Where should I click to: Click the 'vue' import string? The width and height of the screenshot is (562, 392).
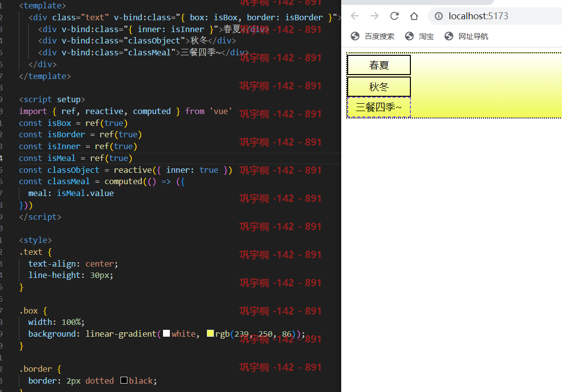[221, 111]
